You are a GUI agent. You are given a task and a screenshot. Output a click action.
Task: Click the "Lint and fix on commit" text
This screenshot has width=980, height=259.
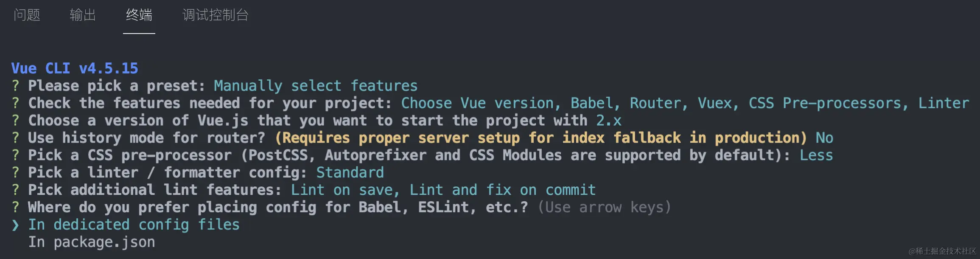click(x=502, y=190)
